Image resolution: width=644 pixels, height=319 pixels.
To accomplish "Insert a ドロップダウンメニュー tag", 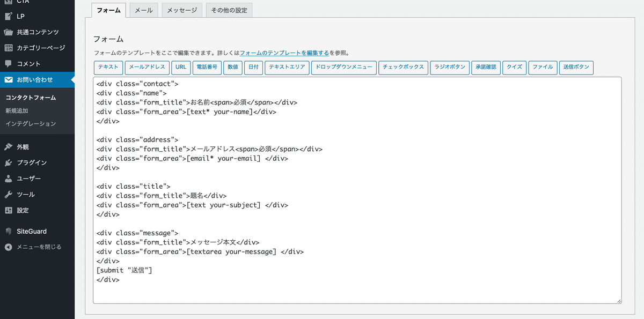I will click(x=343, y=68).
